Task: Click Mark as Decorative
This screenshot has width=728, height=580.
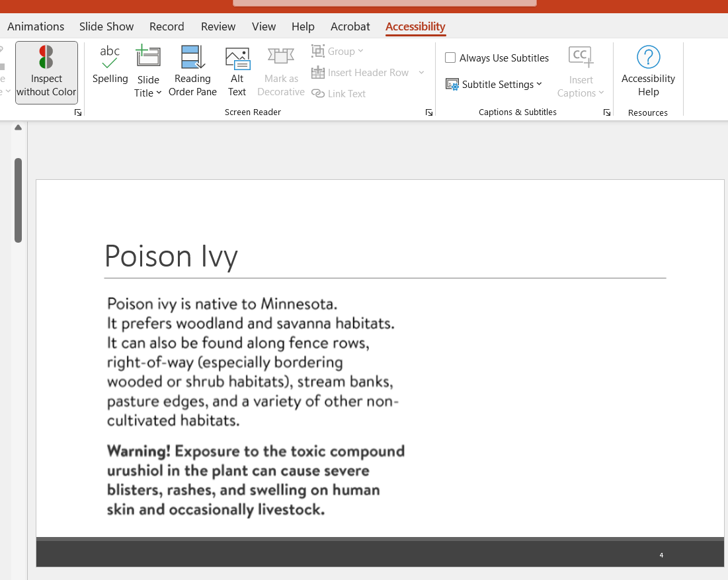Action: [281, 71]
